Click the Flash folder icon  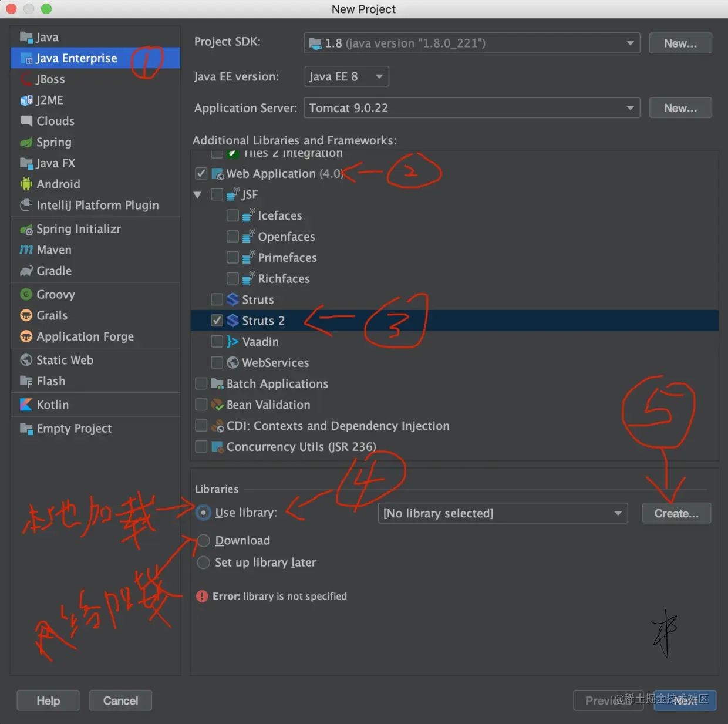26,381
